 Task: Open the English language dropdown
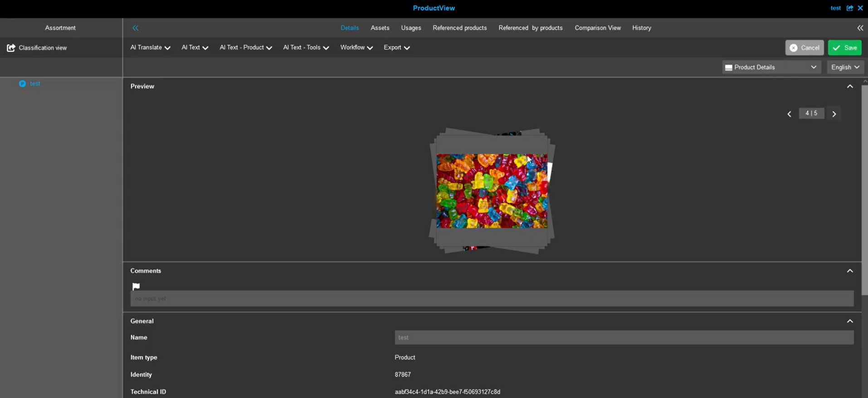845,67
